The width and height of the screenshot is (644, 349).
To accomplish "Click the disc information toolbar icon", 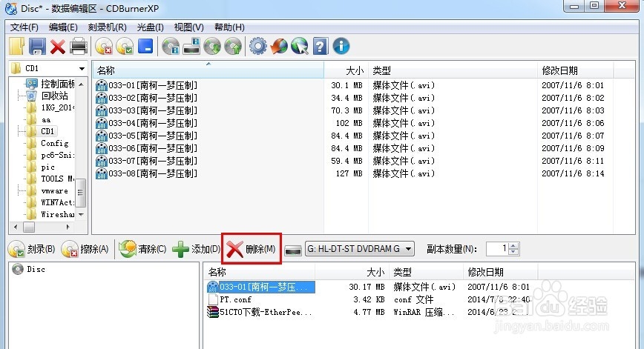I will pyautogui.click(x=171, y=47).
